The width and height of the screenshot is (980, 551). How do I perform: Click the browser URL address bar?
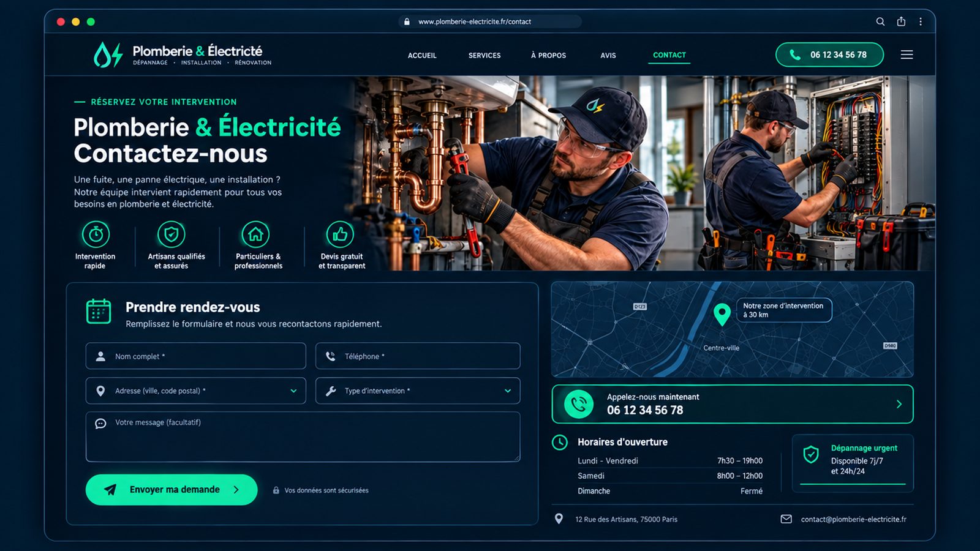click(490, 21)
